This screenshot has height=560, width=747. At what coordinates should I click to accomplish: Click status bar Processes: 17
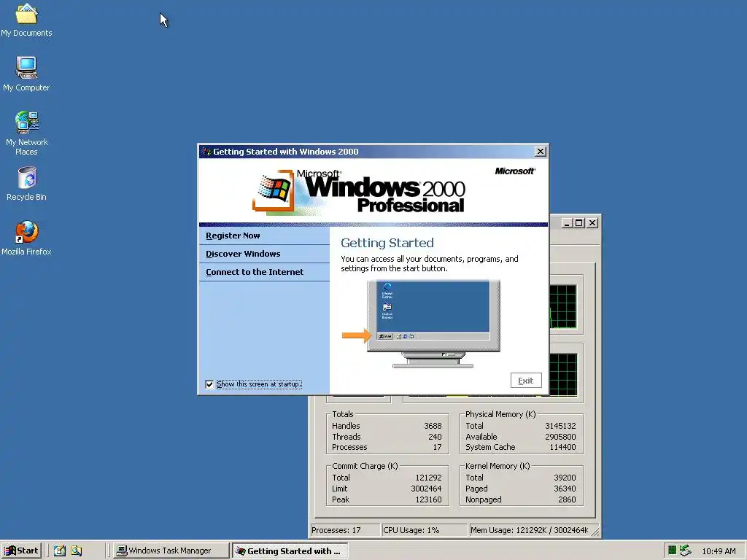(x=345, y=530)
